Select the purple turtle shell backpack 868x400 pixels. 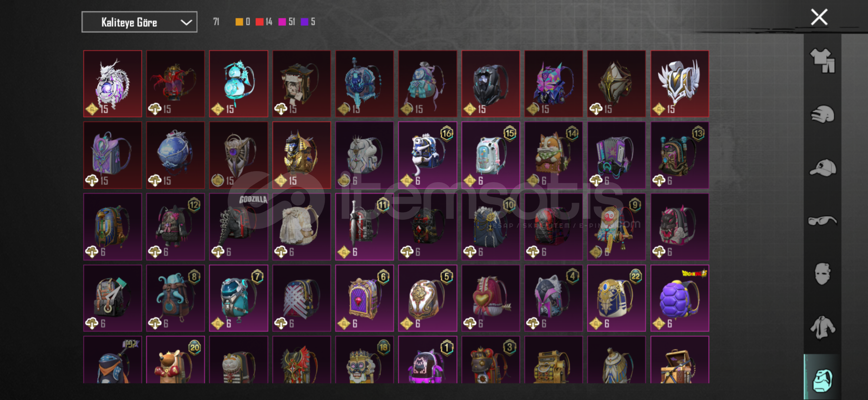click(680, 298)
